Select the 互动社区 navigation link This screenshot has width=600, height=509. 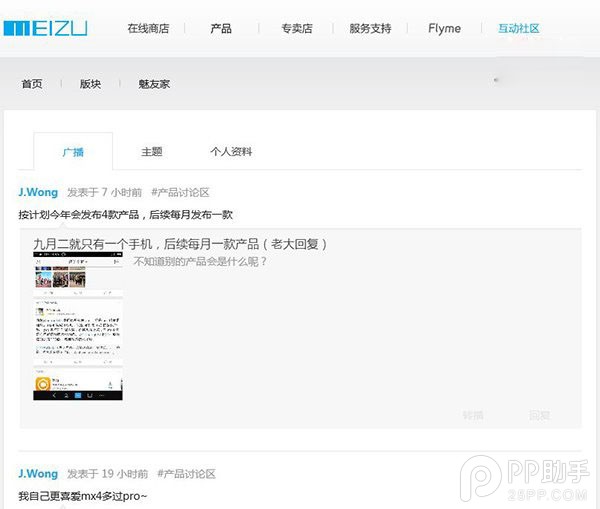click(x=518, y=28)
